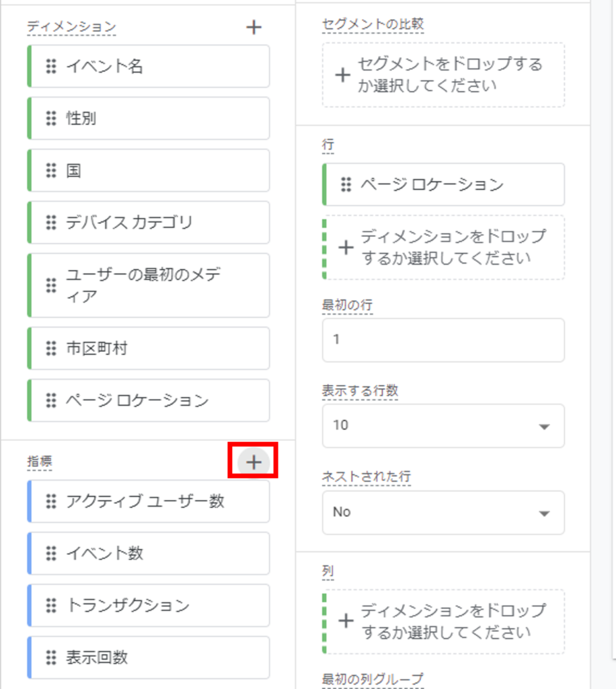Grab the drag handle of イベント数 metric
Screen dimensions: 616x689
(x=51, y=553)
